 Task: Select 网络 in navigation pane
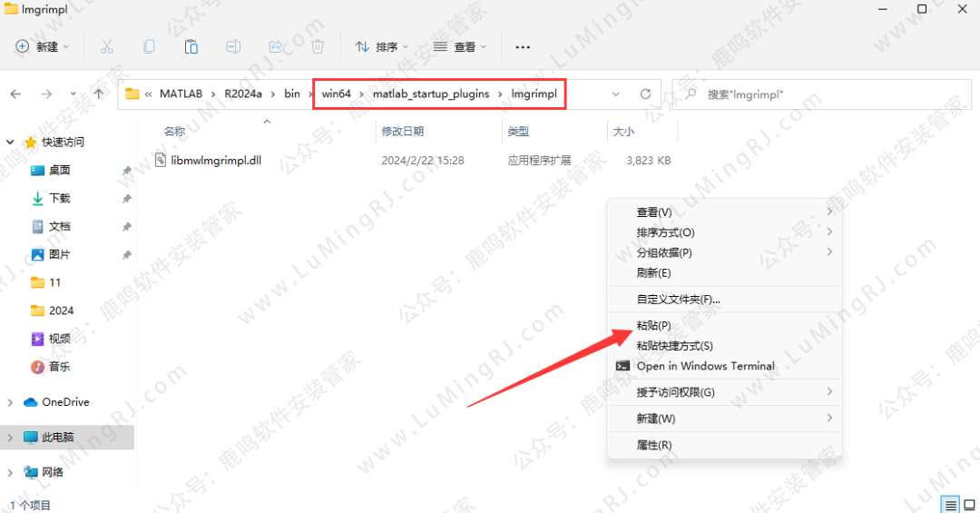coord(53,472)
